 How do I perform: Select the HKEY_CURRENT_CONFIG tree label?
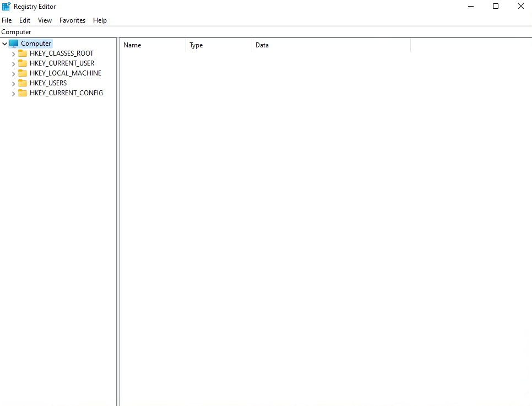pyautogui.click(x=66, y=93)
